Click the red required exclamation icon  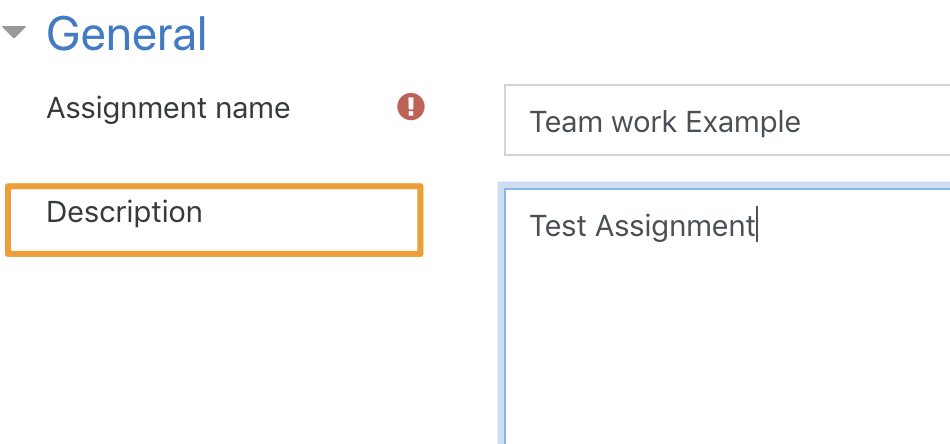[411, 107]
